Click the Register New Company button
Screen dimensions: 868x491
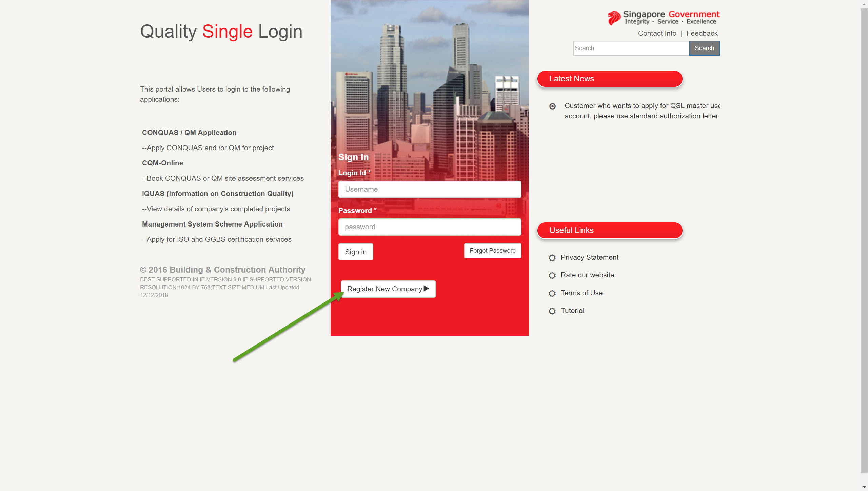[388, 289]
